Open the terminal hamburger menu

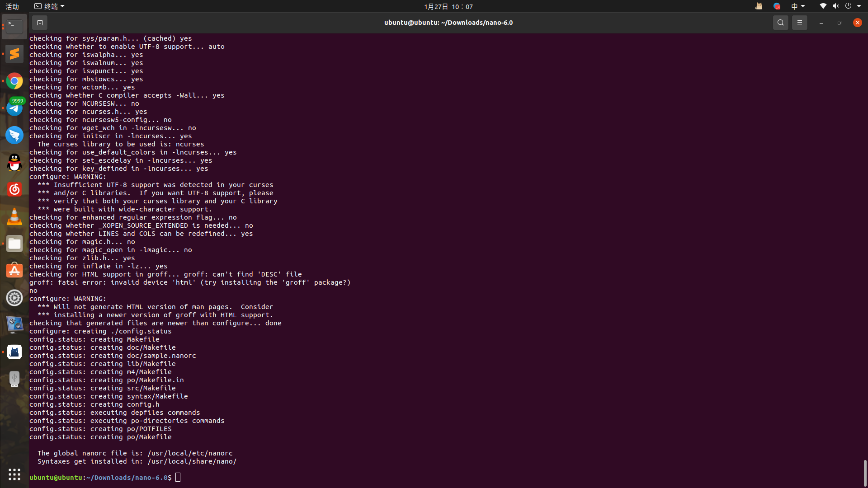799,23
